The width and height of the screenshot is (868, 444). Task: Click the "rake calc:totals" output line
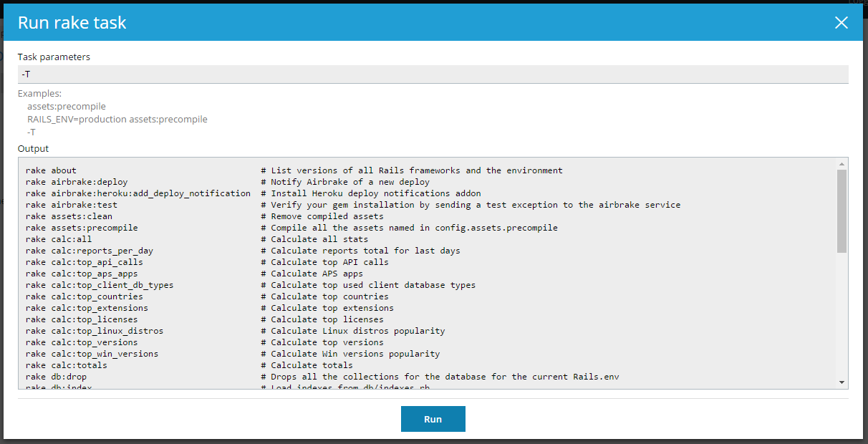tap(67, 365)
